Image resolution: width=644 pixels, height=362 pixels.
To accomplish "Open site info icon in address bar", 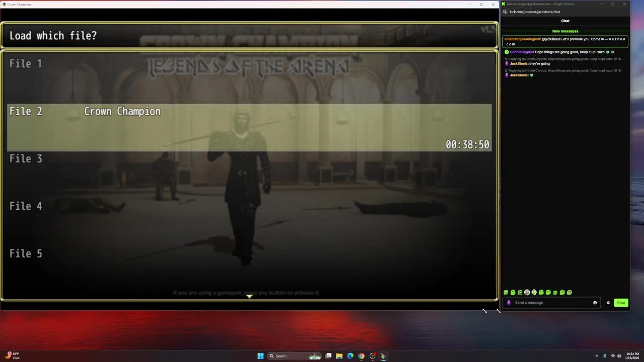I will [x=505, y=12].
